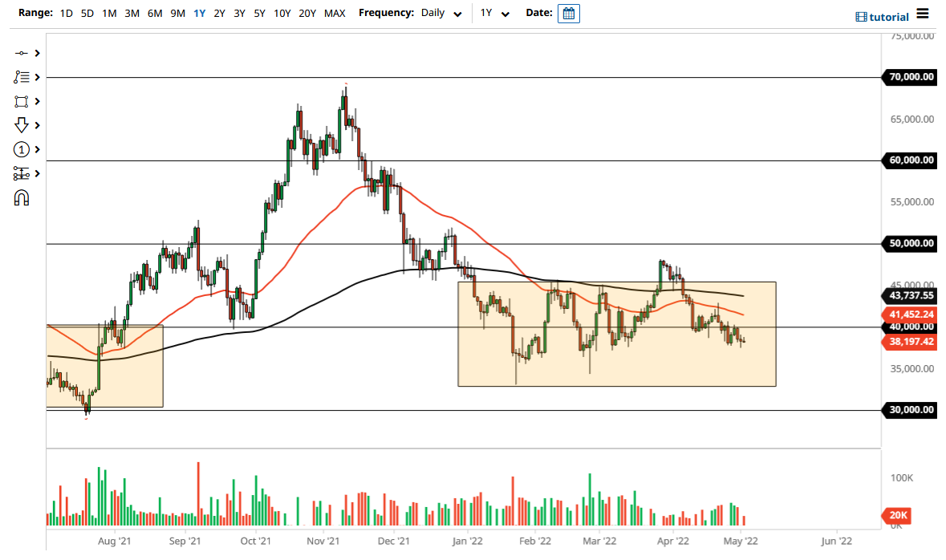Select the numbered callout tool
Viewport: 946px width, 560px height.
pyautogui.click(x=22, y=149)
